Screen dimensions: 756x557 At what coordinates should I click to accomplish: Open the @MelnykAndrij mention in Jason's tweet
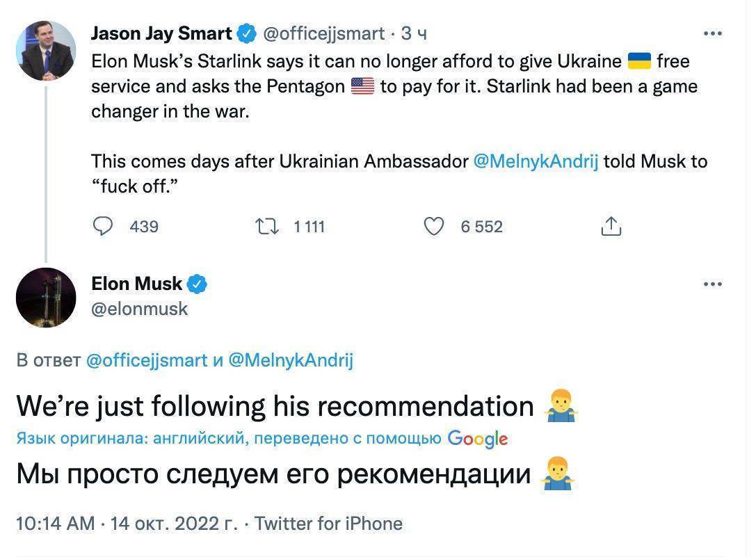click(x=536, y=161)
